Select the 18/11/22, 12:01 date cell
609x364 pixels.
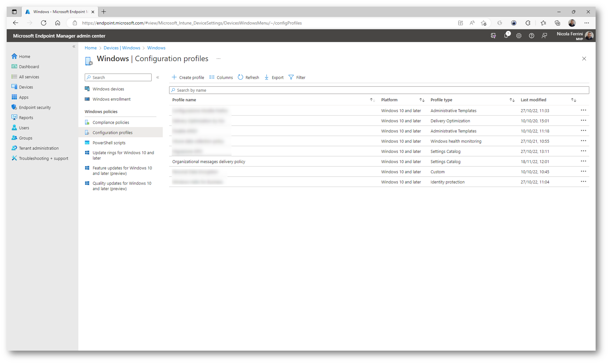535,162
